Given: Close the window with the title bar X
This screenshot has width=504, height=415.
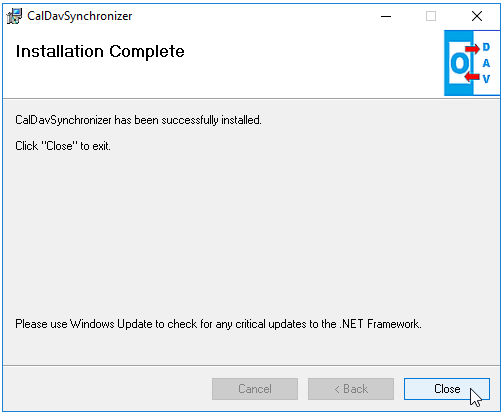Looking at the screenshot, I should coord(477,16).
